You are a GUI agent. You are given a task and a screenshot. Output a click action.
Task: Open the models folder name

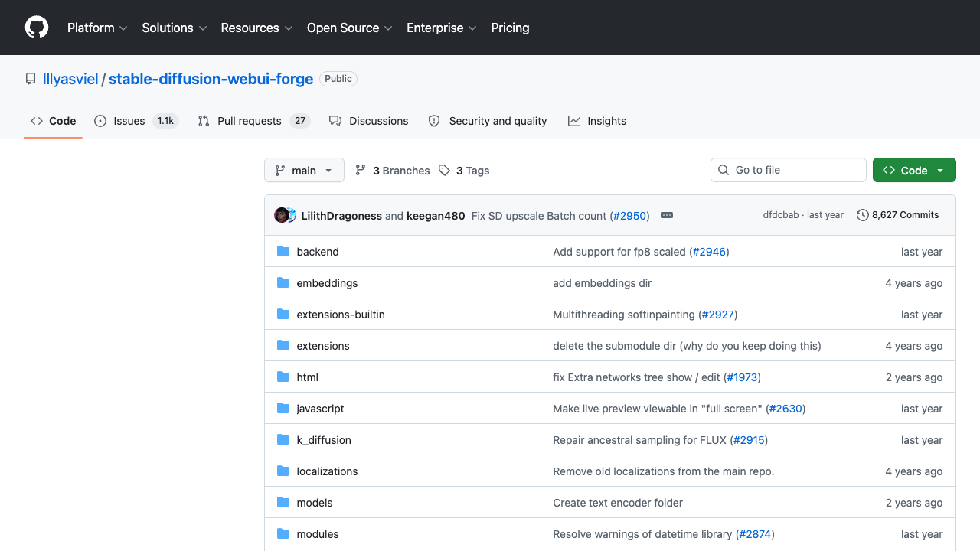(315, 503)
